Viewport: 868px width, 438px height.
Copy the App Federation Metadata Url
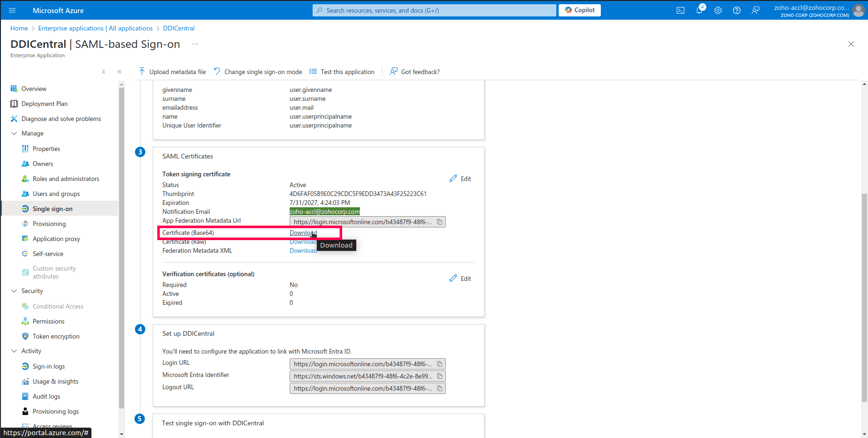[439, 221]
